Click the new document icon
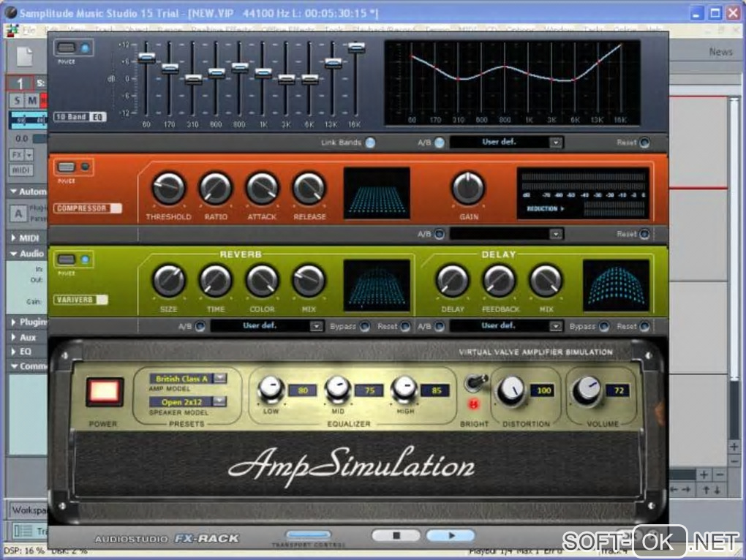746x560 pixels. point(25,56)
